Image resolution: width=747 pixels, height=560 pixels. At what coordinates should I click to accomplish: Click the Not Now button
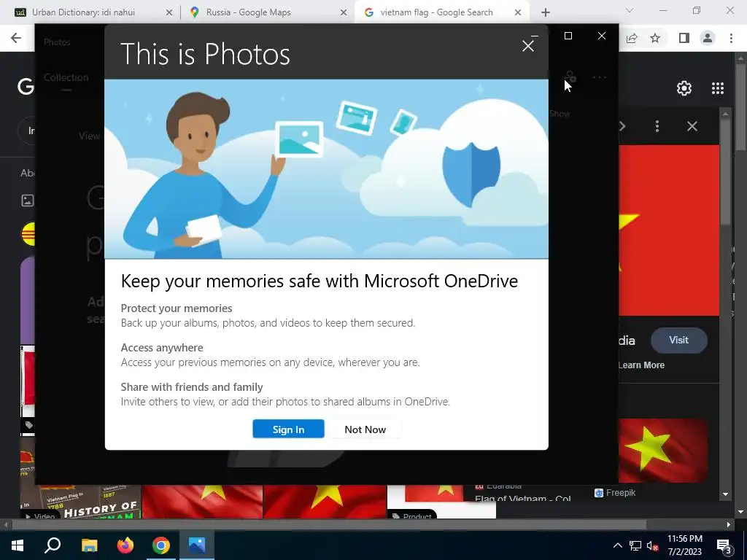click(x=365, y=429)
